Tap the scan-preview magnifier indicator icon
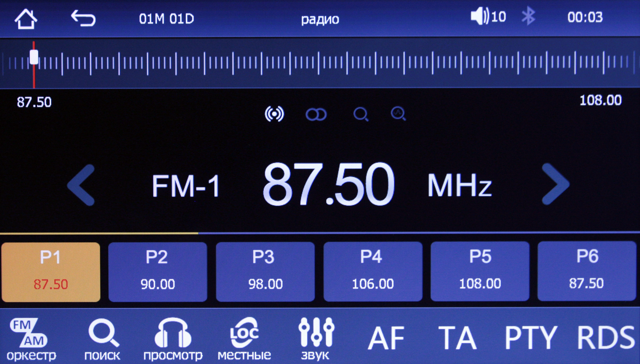This screenshot has height=364, width=640. [x=398, y=114]
